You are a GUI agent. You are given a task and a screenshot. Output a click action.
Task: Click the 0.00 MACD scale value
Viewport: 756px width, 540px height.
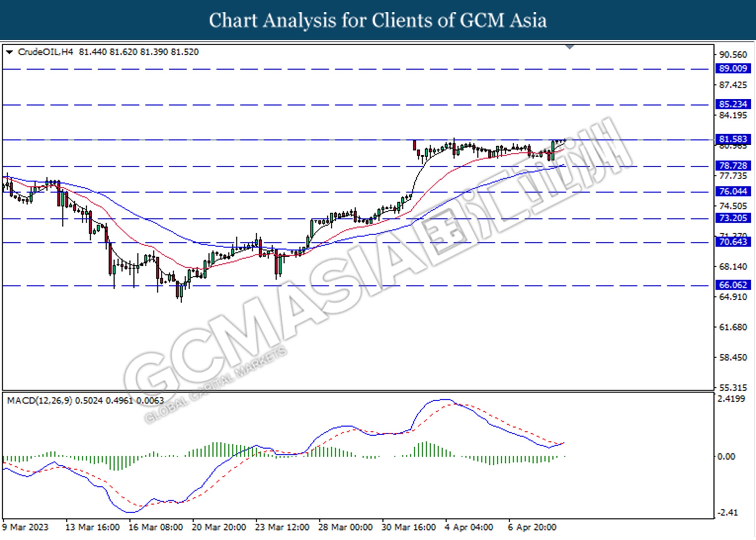(x=726, y=457)
